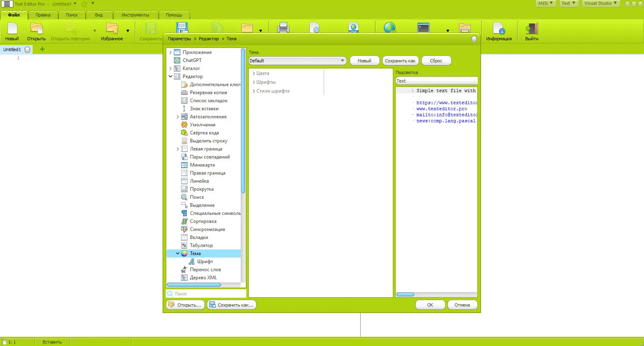Expand the Стили шрифта section
644x346 pixels.
(x=254, y=91)
